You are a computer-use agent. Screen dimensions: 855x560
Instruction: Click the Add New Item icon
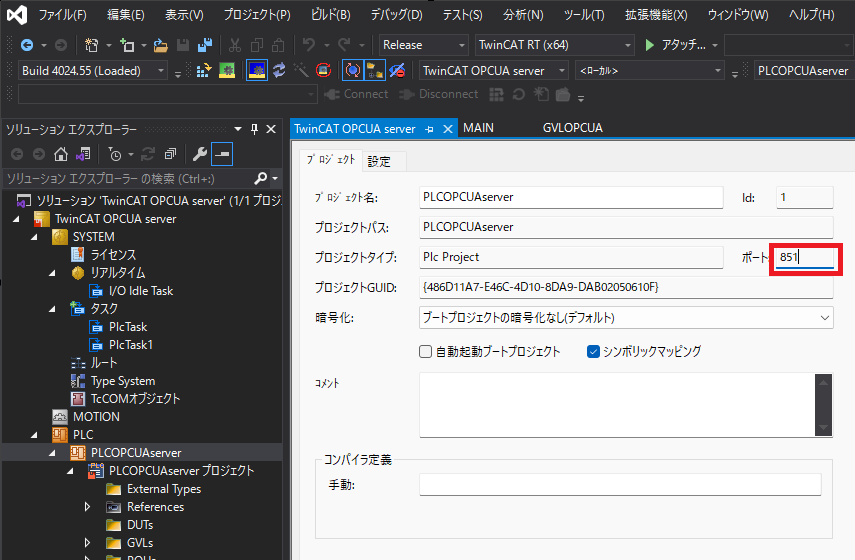(127, 45)
